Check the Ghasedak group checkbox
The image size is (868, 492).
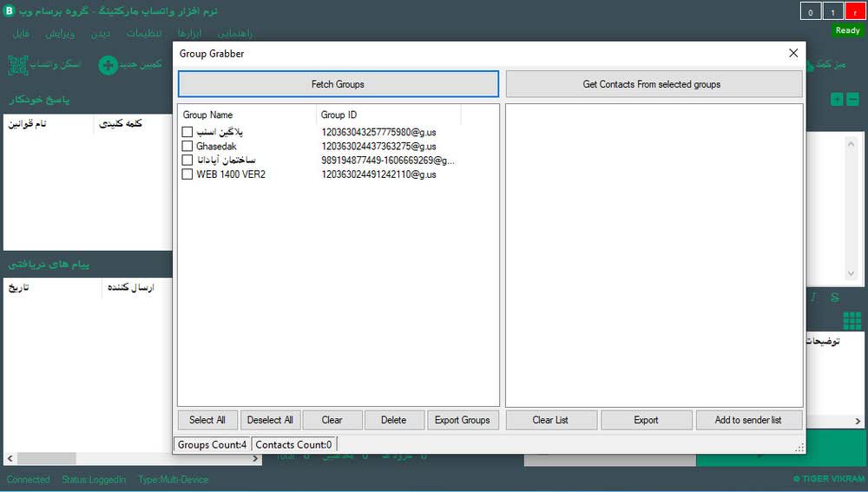[187, 147]
